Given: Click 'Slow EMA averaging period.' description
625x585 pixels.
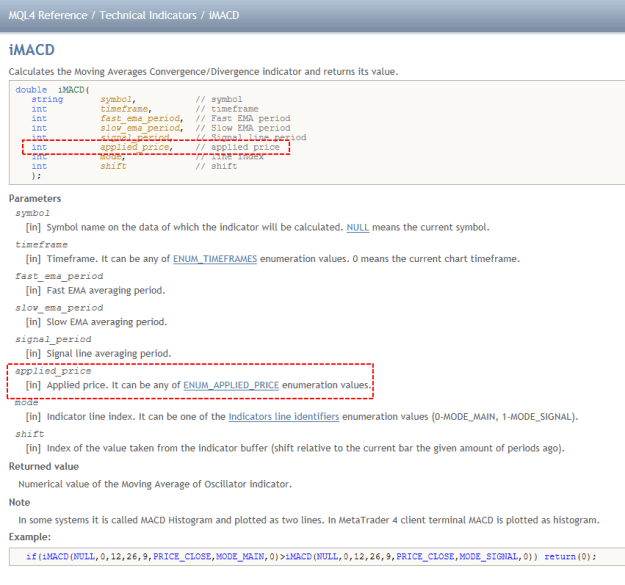Looking at the screenshot, I should tap(107, 322).
